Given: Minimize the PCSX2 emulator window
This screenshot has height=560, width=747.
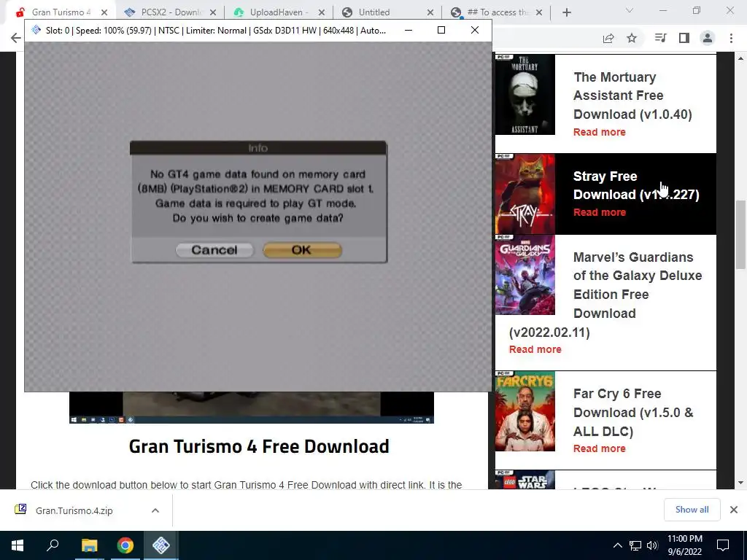Looking at the screenshot, I should [409, 30].
